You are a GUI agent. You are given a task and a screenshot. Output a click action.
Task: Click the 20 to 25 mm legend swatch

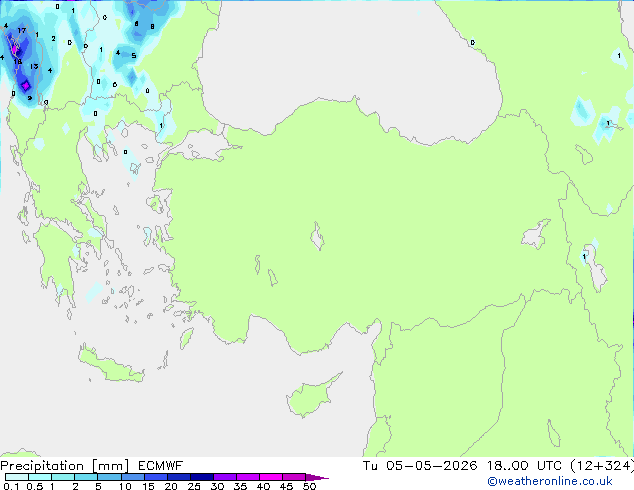tap(179, 477)
